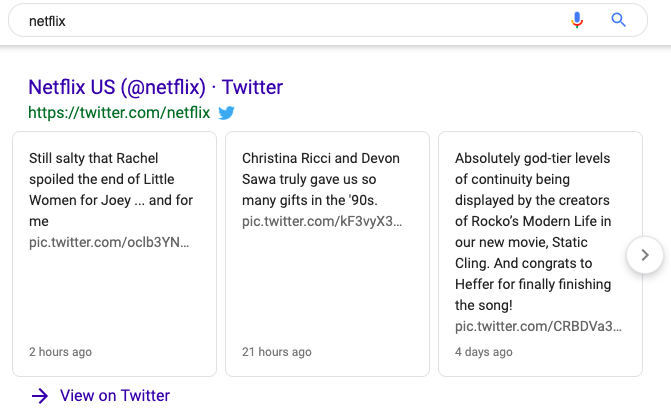Open the pic.twitter.com/oclb3YN link
The height and width of the screenshot is (414, 671).
pyautogui.click(x=109, y=242)
